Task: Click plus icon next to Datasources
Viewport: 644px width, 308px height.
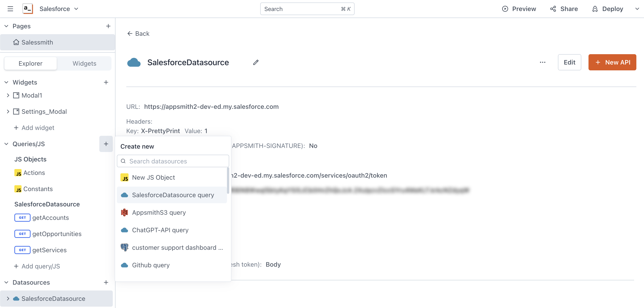Action: coord(106,282)
